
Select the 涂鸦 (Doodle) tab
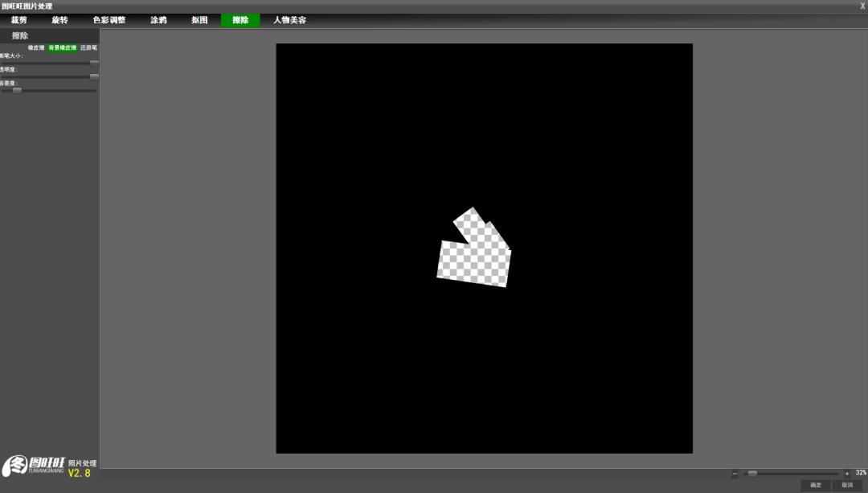coord(158,20)
